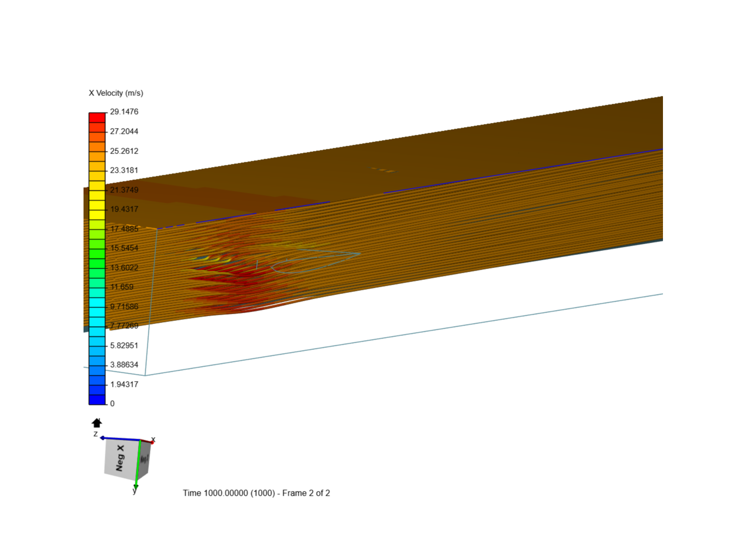Click legend value 11.659

tap(122, 287)
